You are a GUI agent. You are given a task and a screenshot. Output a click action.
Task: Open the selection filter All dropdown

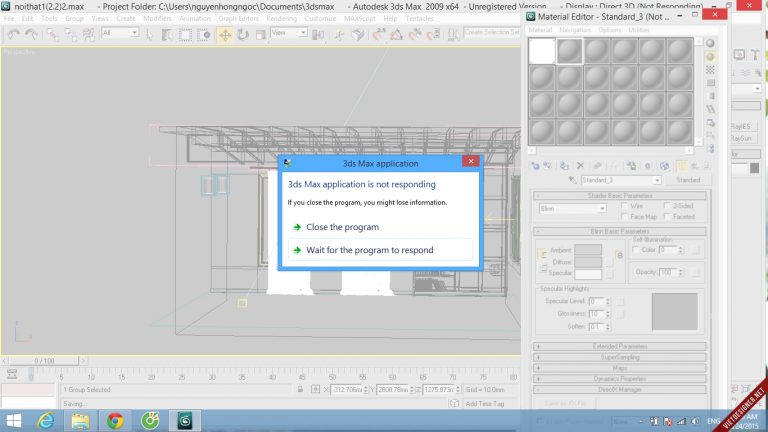point(120,33)
